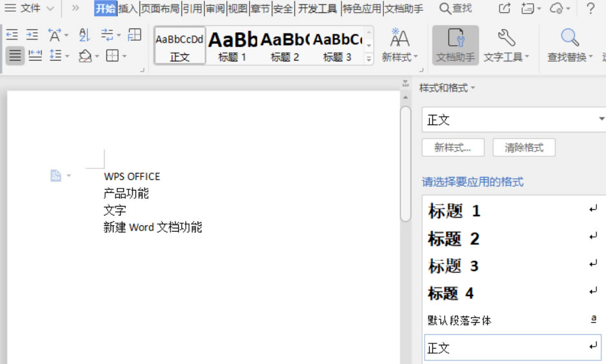Open paragraph settings dialog launcher

[142, 70]
